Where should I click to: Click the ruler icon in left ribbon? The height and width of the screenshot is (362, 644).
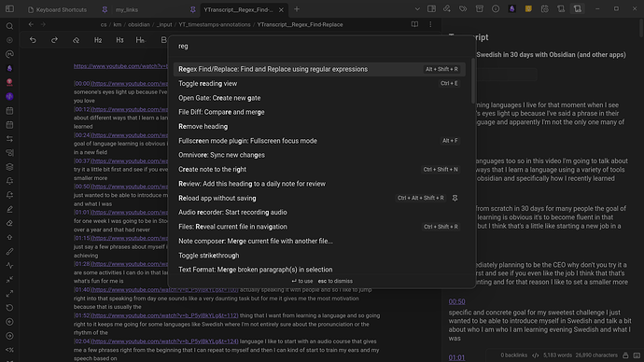point(9,252)
